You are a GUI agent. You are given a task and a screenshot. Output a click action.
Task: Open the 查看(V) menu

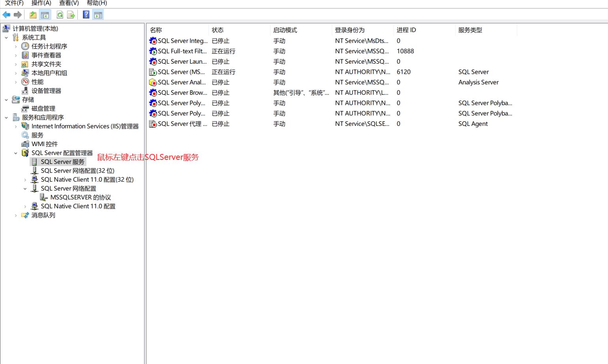pyautogui.click(x=69, y=3)
